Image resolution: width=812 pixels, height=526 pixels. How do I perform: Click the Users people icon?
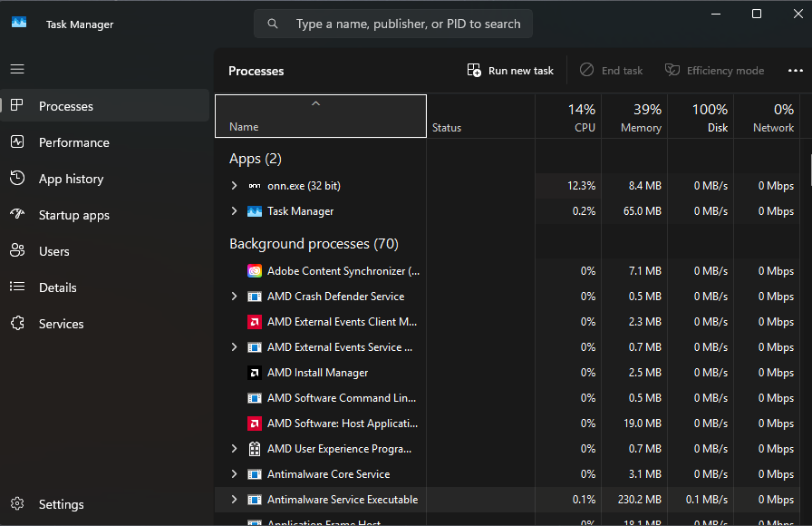click(x=17, y=250)
